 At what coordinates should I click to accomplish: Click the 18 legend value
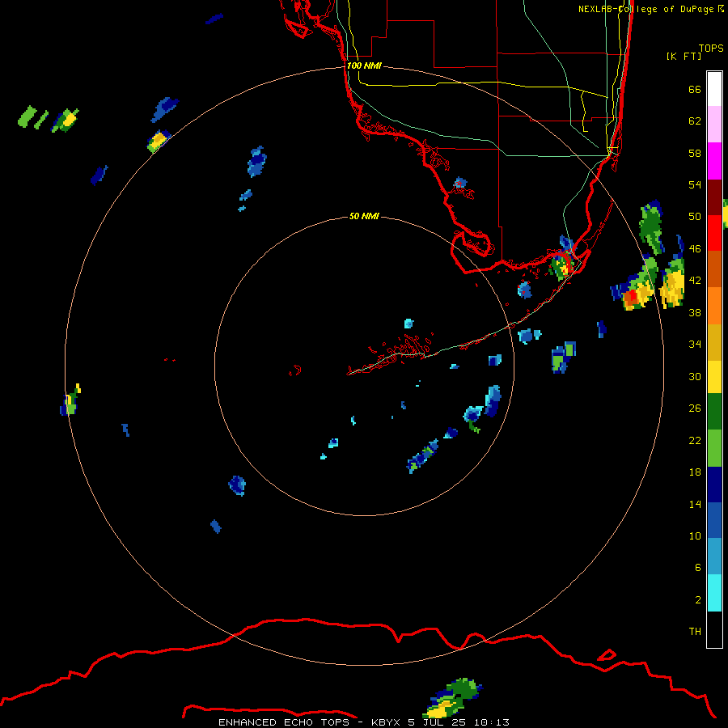pyautogui.click(x=695, y=472)
